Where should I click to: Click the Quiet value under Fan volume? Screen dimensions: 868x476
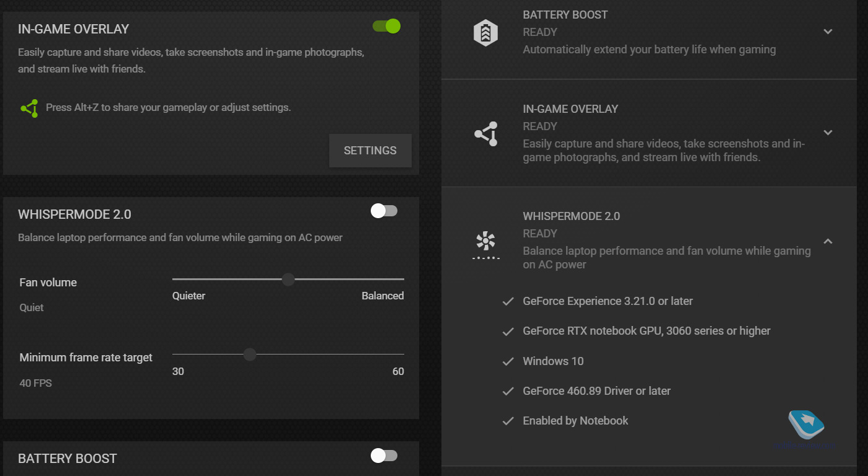(32, 308)
